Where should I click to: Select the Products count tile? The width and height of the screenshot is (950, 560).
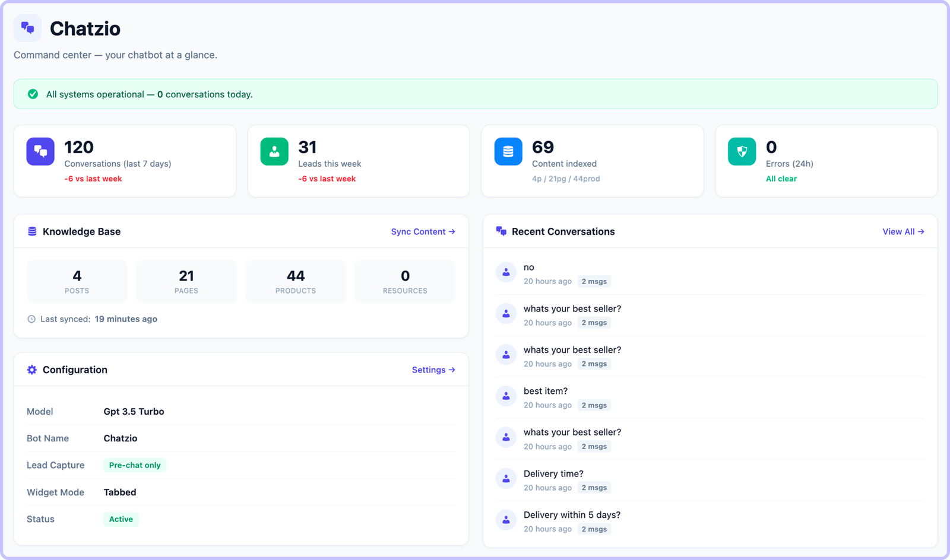click(296, 281)
